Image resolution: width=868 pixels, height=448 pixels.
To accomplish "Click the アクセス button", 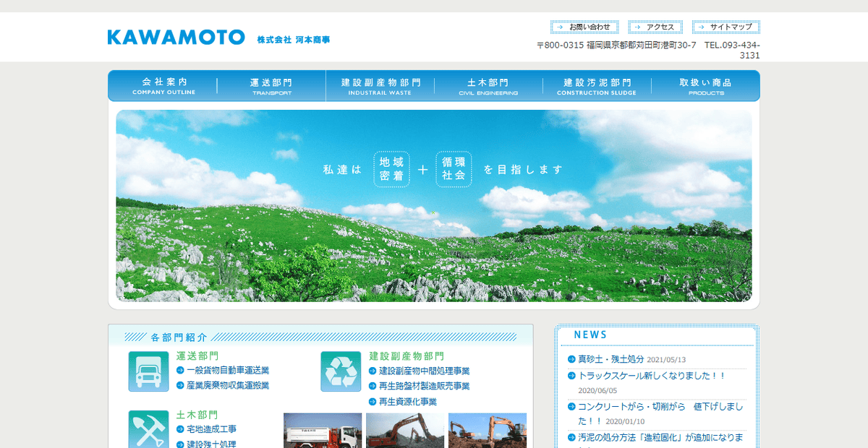I will point(655,26).
